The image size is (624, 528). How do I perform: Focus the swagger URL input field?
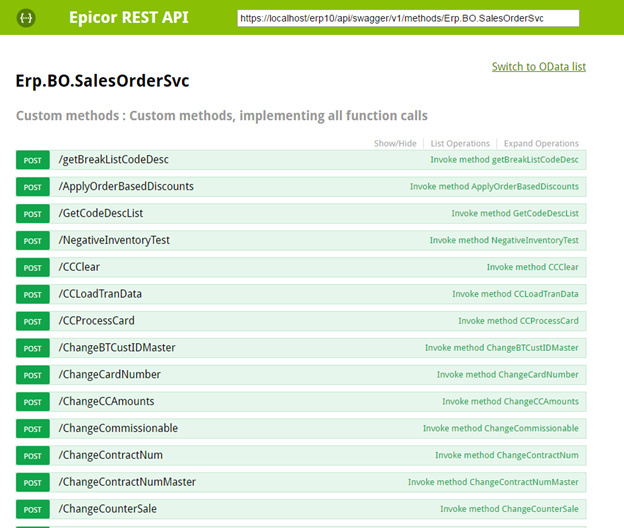(x=408, y=18)
